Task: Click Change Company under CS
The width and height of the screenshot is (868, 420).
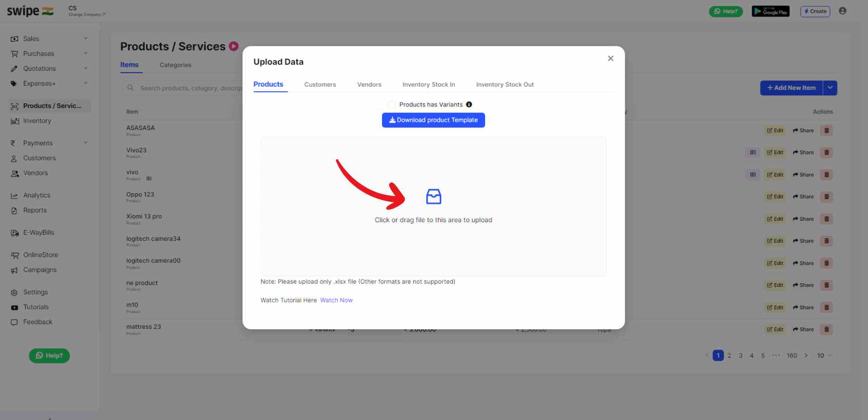Action: pos(87,14)
